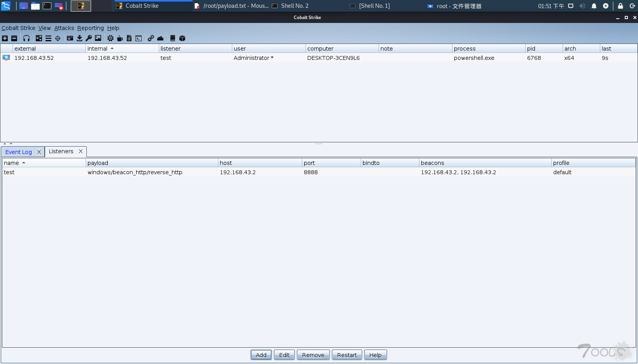Sort sessions by internal column header
This screenshot has width=638, height=364.
[x=122, y=49]
